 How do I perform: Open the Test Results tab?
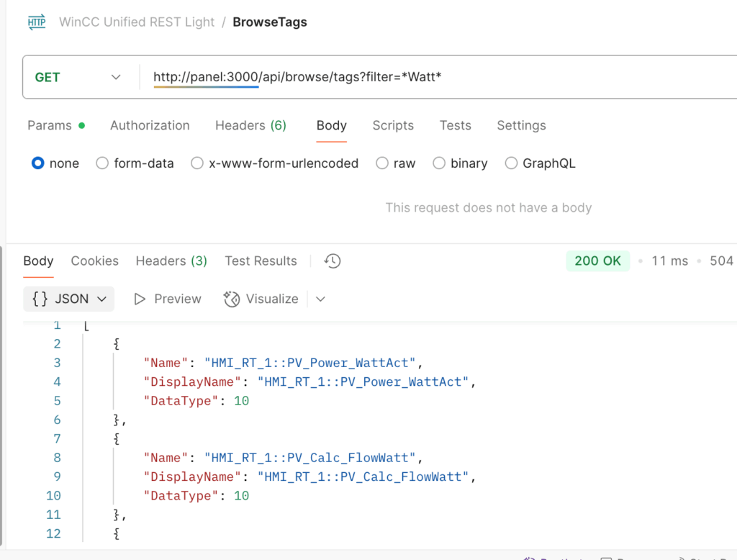[261, 261]
